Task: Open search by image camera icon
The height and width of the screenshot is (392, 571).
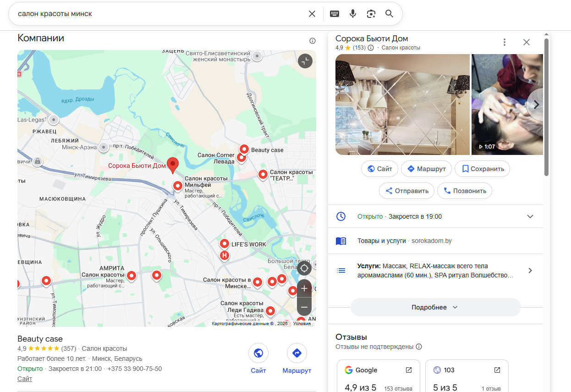Action: pos(371,14)
